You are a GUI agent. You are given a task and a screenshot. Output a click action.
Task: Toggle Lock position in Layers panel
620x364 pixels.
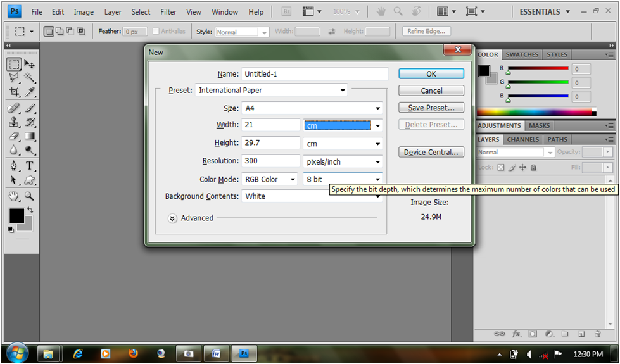(522, 168)
